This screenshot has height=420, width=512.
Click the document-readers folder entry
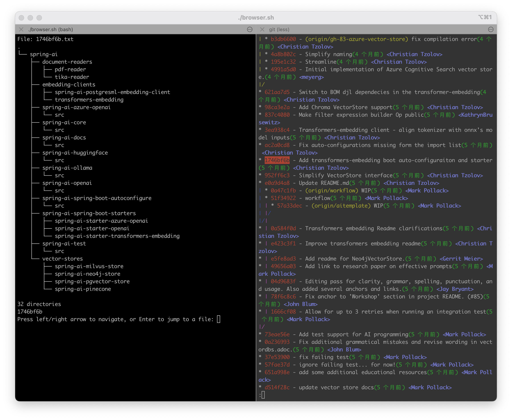click(67, 62)
